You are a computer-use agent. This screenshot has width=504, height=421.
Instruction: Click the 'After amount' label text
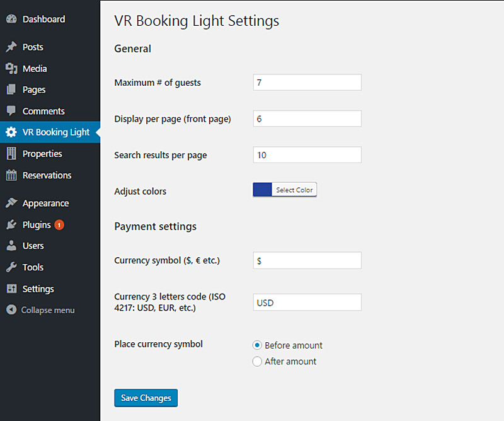tap(290, 362)
